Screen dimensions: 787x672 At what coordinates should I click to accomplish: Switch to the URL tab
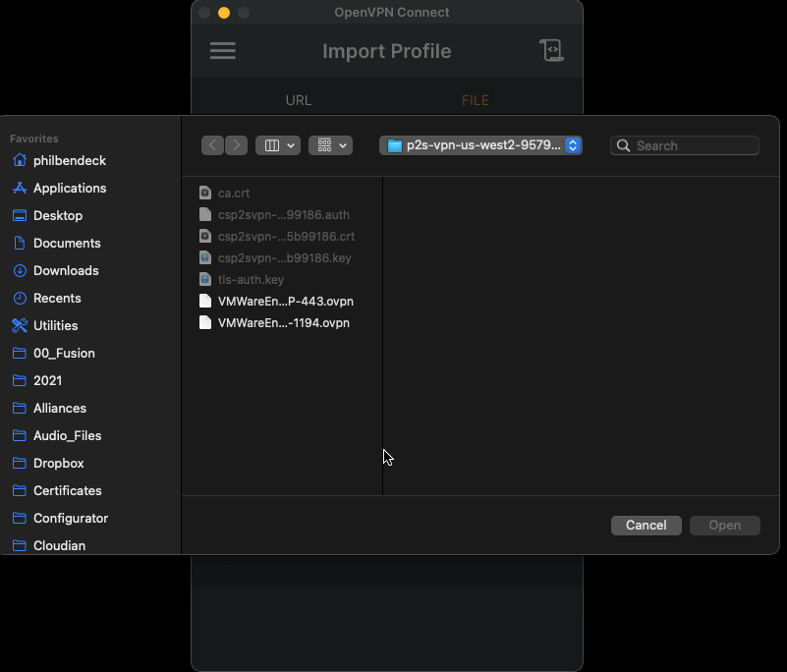298,100
